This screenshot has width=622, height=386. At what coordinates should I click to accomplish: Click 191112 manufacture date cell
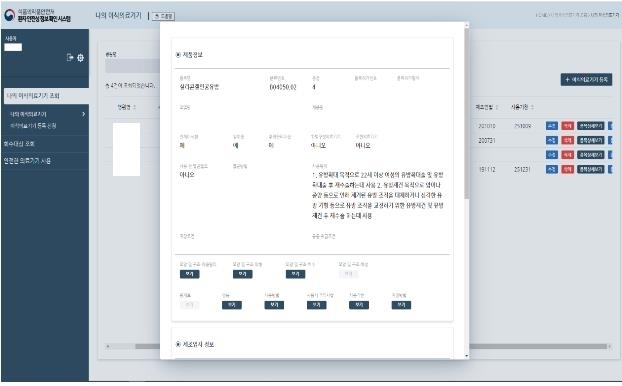(487, 169)
